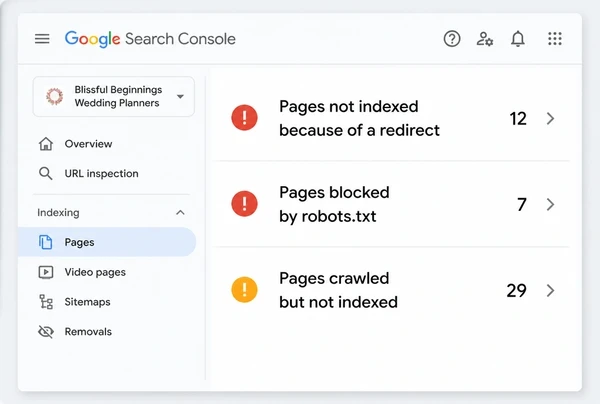Click the count 12 for redirect pages
This screenshot has height=404, width=600.
[518, 119]
